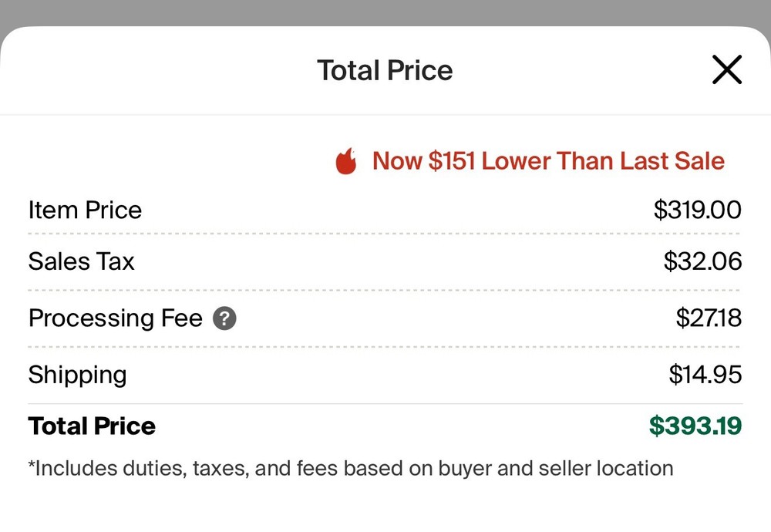Screen dimensions: 771x532
Task: Tap the bold Total Price row label
Action: [x=92, y=426]
